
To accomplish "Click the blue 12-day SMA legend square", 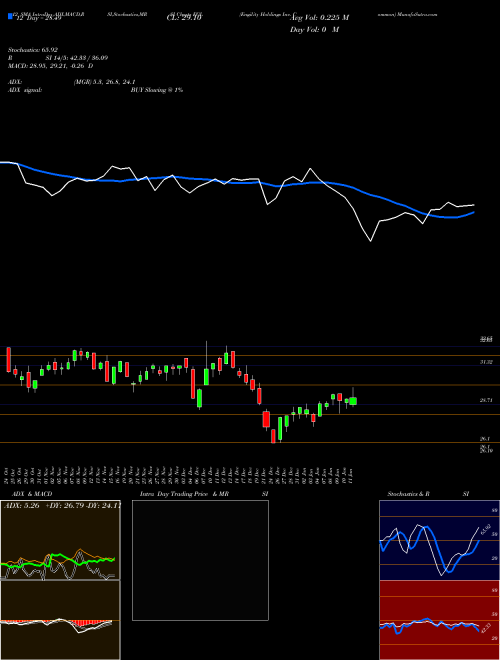I will 10,16.
